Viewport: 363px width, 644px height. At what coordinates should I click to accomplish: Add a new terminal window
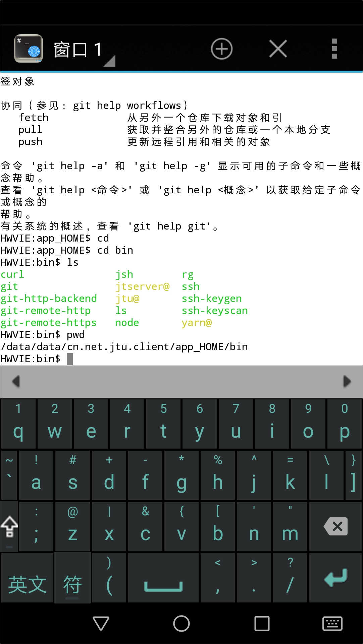click(x=221, y=49)
